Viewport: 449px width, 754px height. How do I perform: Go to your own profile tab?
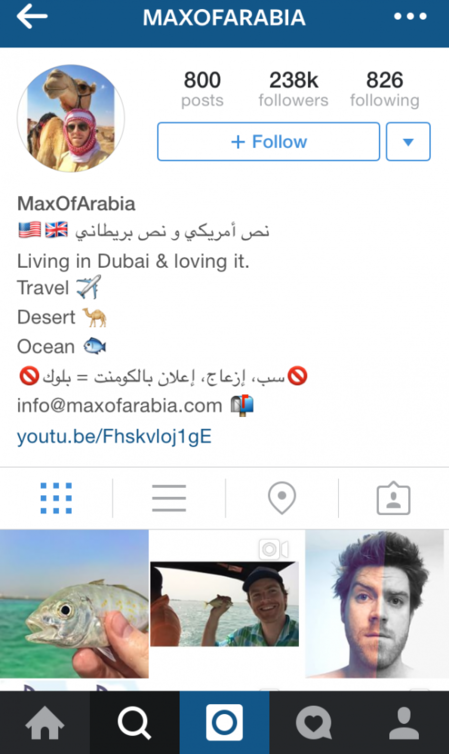pos(404,723)
